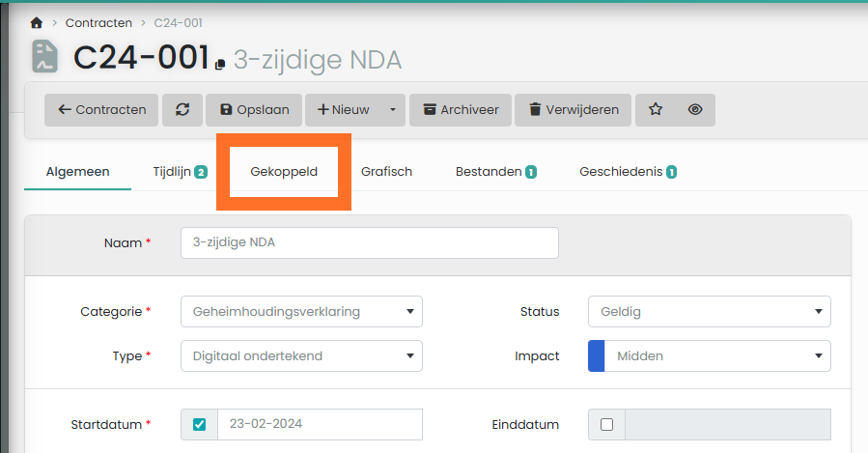Image resolution: width=868 pixels, height=453 pixels.
Task: Expand the Nieuw dropdown arrow
Action: tap(392, 110)
